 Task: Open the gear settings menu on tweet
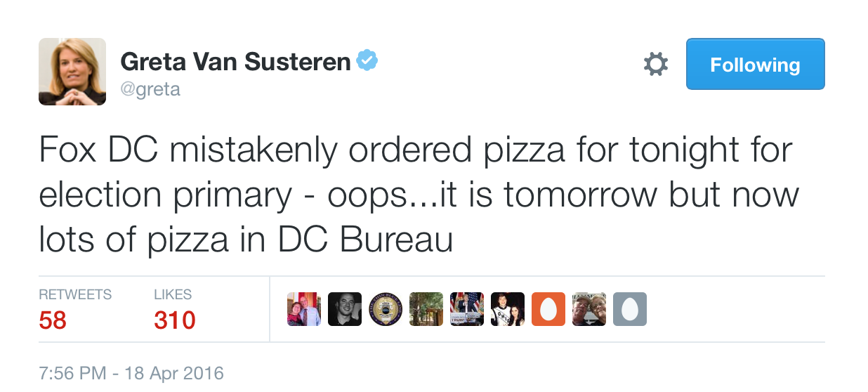point(656,65)
